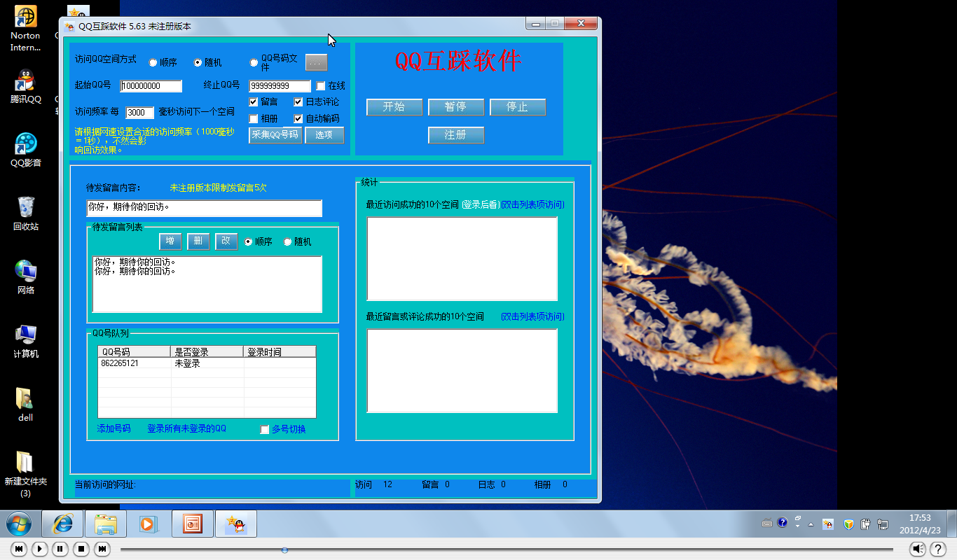The height and width of the screenshot is (560, 957).
Task: Switch to PowerPoint on the taskbar
Action: (193, 524)
